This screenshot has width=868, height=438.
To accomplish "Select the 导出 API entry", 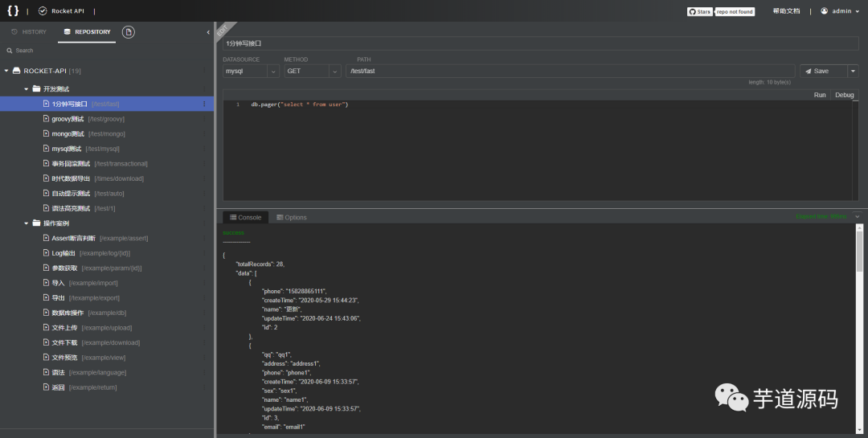I will (107, 298).
